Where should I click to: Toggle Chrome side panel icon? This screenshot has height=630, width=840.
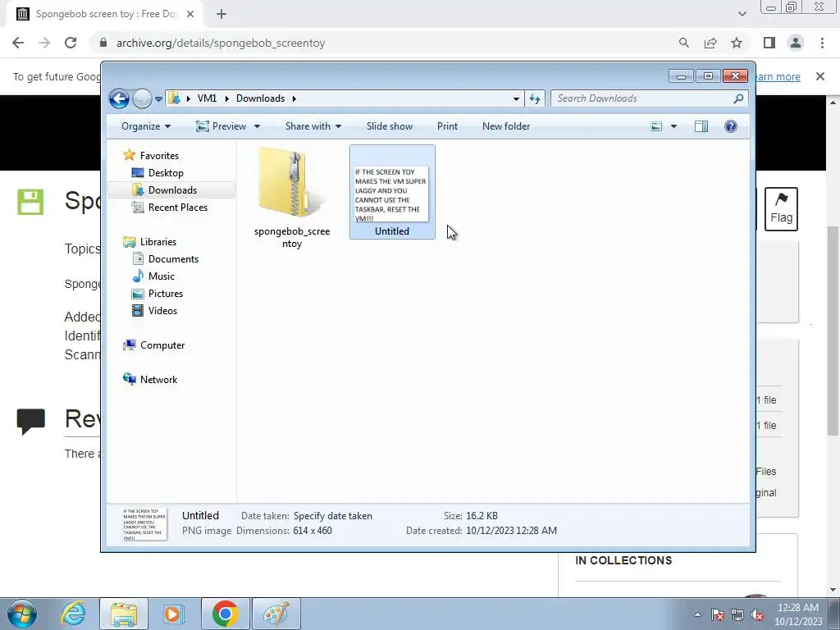(769, 43)
